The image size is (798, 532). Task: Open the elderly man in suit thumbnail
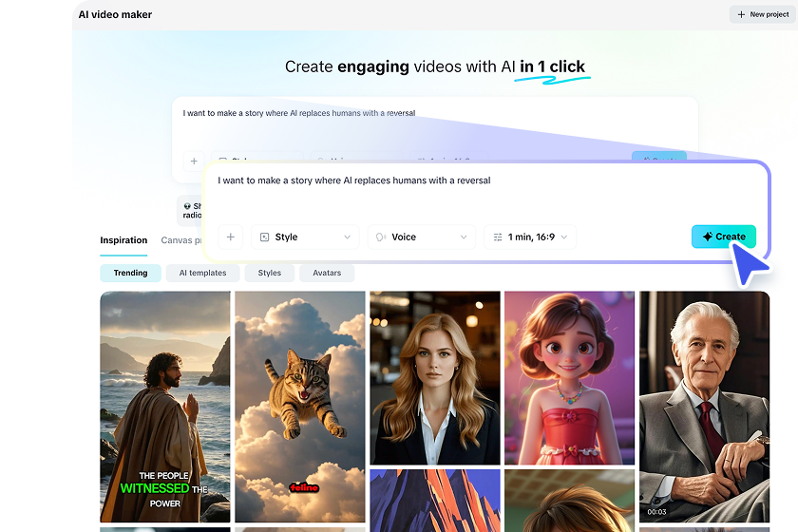(704, 407)
